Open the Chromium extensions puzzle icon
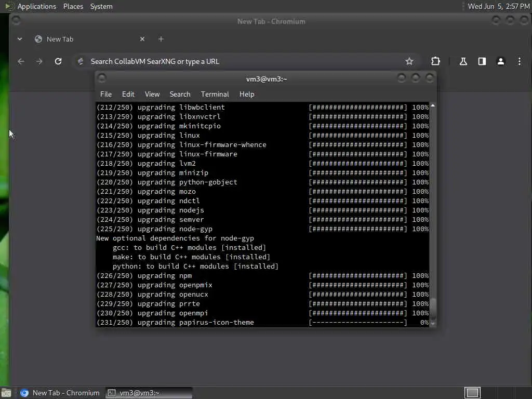 (x=435, y=61)
